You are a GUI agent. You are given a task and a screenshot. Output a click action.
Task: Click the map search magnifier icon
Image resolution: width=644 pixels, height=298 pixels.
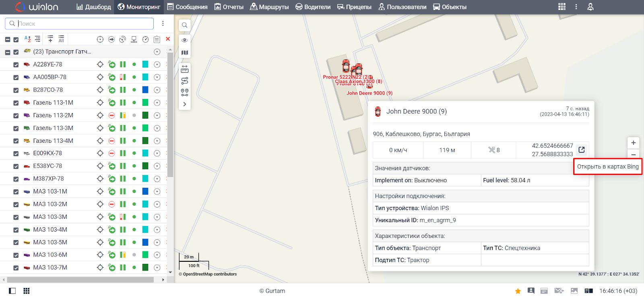[x=184, y=25]
